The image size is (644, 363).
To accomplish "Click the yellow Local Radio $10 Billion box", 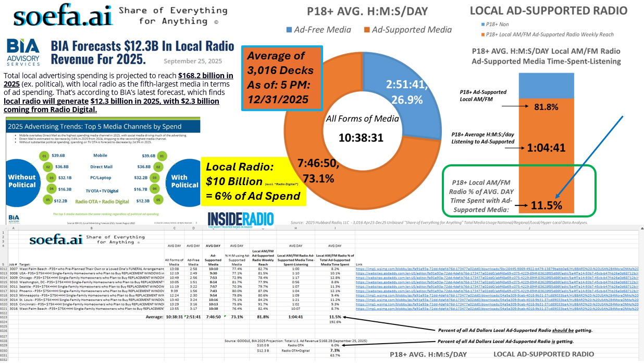I will click(253, 181).
